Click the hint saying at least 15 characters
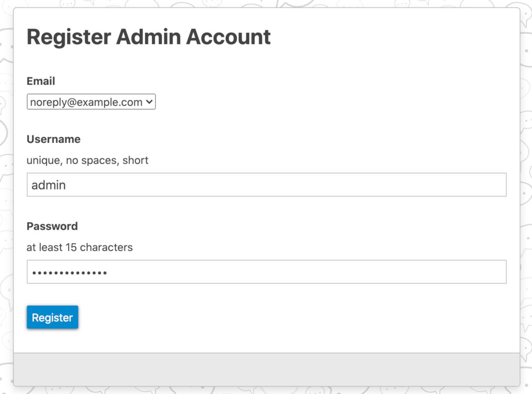Screen dimensions: 532x394 [80, 247]
